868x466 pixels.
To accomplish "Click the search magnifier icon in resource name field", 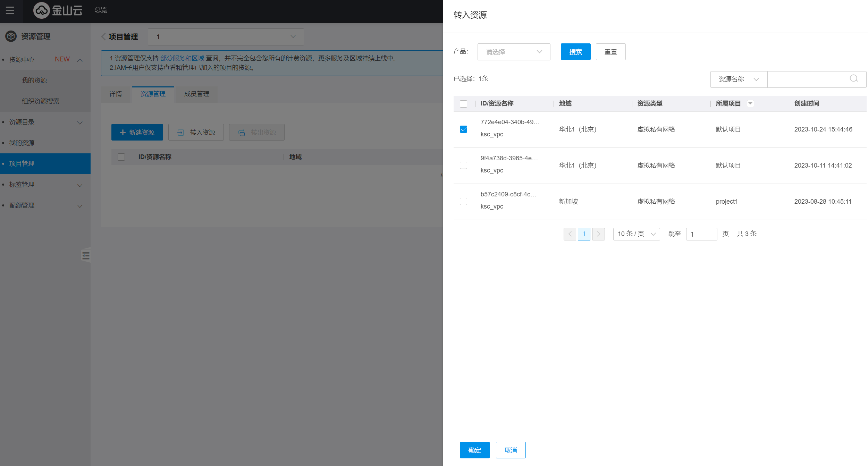I will click(854, 79).
